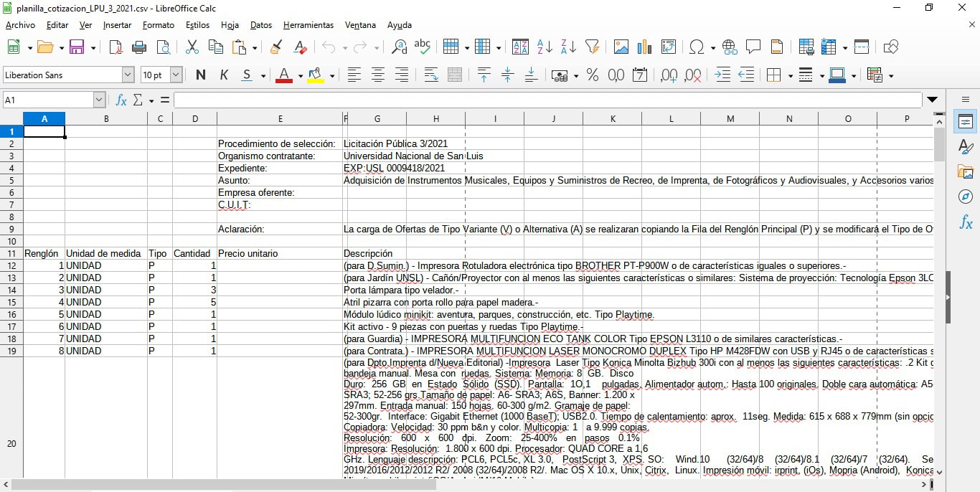Screen dimensions: 980x492
Task: Open the Sort dialog icon
Action: pos(520,47)
